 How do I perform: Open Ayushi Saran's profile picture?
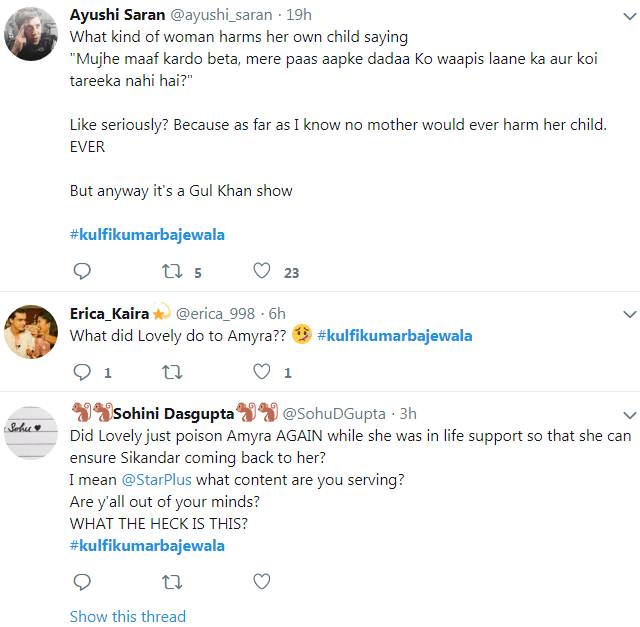pyautogui.click(x=31, y=31)
